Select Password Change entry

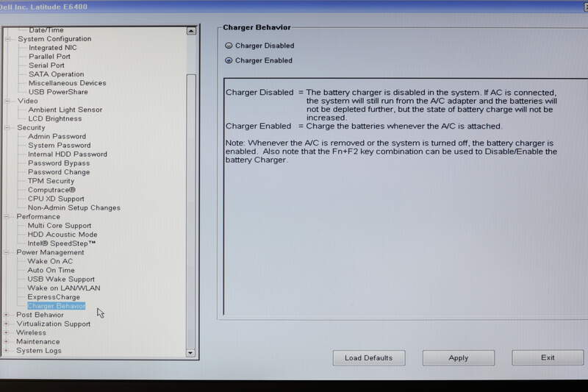click(x=59, y=172)
